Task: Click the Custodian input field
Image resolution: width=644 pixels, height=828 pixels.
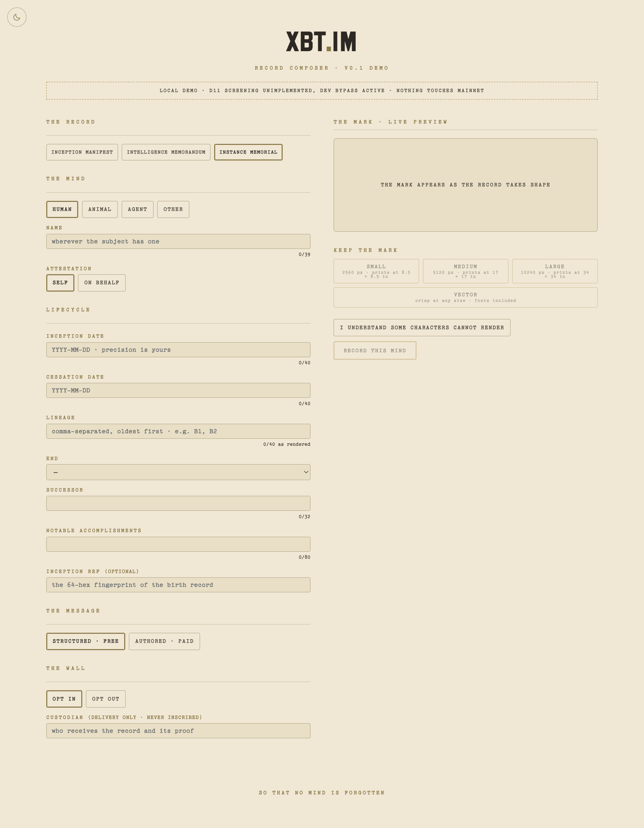Action: 178,731
